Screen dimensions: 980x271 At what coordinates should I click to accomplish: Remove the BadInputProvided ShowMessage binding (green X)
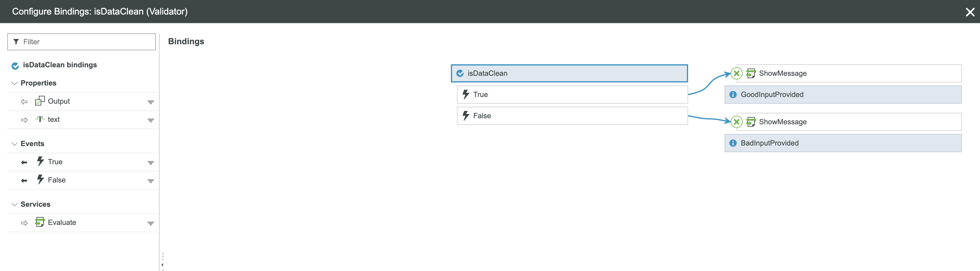tap(737, 122)
